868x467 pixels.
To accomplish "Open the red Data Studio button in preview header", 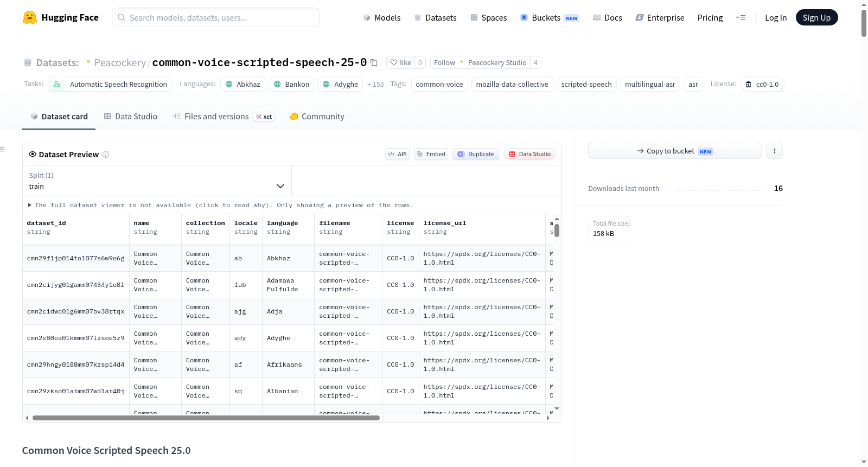I will pos(529,154).
